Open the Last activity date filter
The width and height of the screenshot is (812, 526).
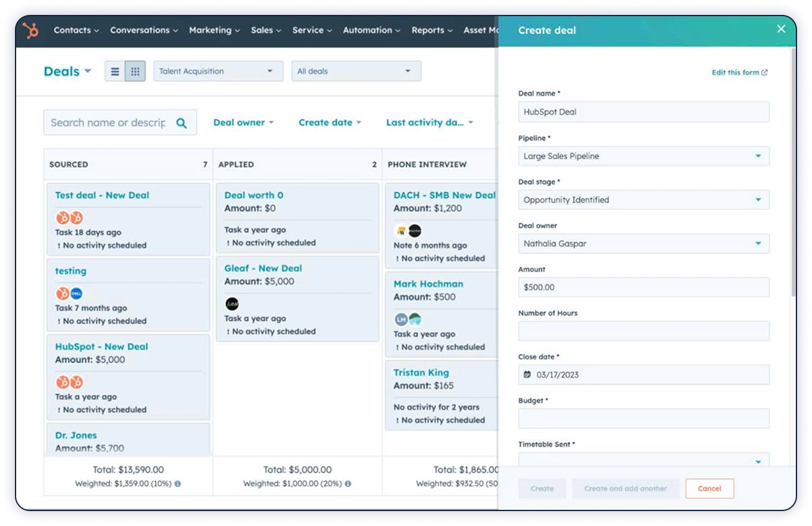(x=430, y=122)
